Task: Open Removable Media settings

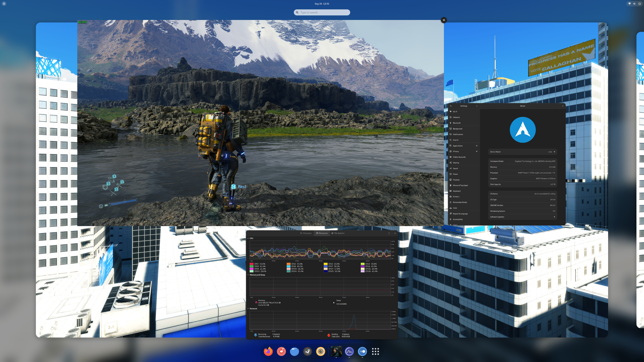Action: [x=464, y=202]
